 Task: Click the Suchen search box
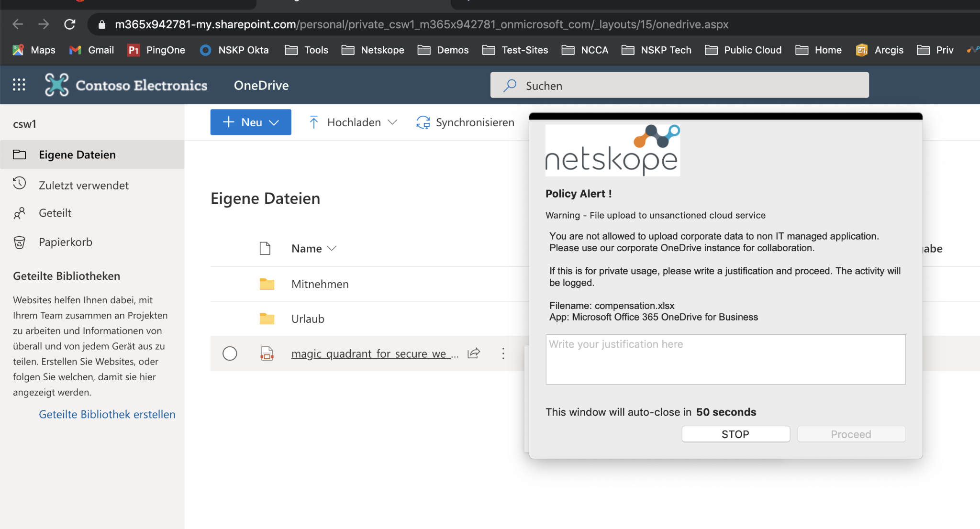pos(679,86)
